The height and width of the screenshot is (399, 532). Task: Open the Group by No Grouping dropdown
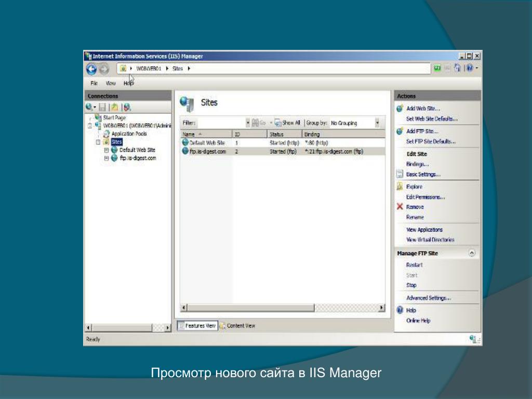tap(377, 123)
